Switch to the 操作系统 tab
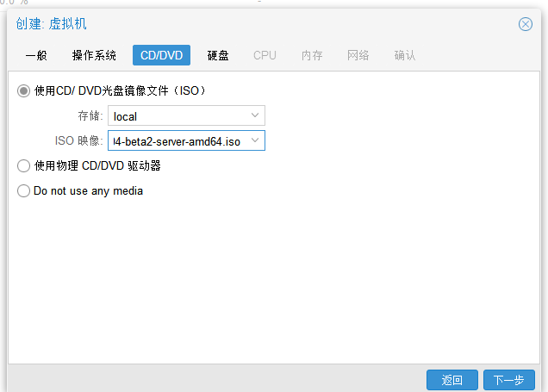 coord(94,55)
